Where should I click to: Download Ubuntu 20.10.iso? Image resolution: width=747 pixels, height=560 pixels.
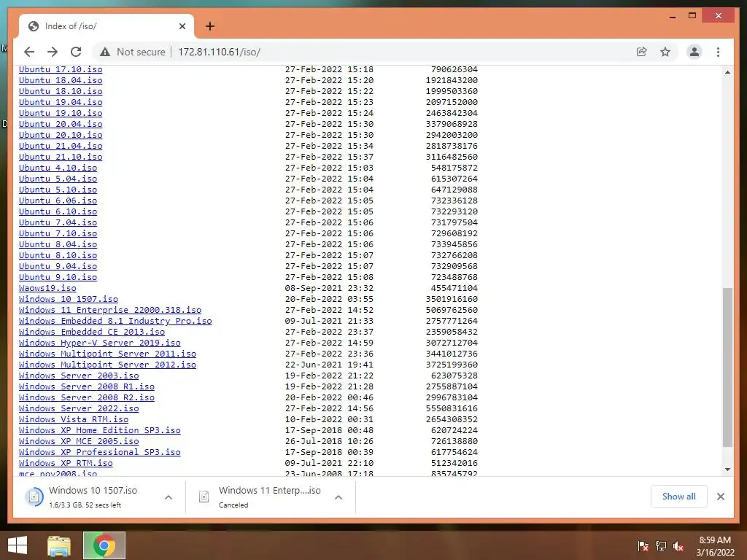click(x=61, y=135)
